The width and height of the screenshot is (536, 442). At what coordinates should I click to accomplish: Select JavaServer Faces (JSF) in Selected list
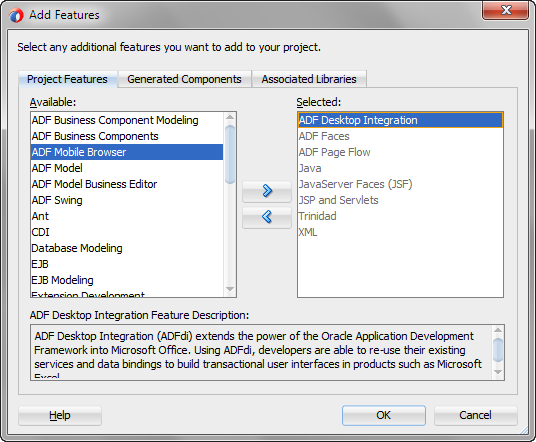click(400, 184)
